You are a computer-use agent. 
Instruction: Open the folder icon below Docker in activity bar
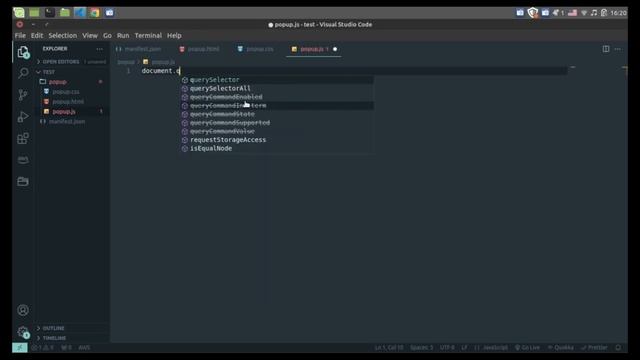coord(23,181)
